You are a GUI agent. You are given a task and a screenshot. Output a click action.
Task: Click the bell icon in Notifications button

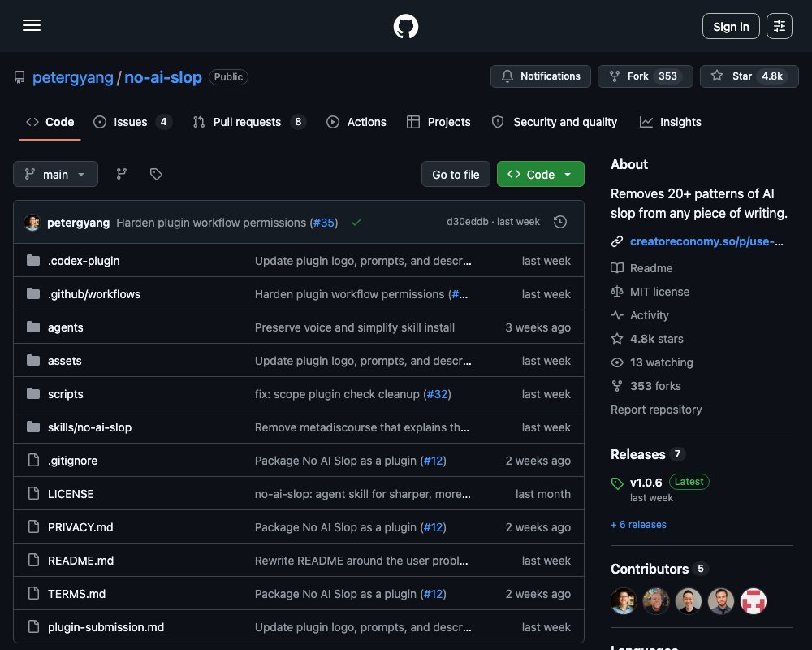507,76
